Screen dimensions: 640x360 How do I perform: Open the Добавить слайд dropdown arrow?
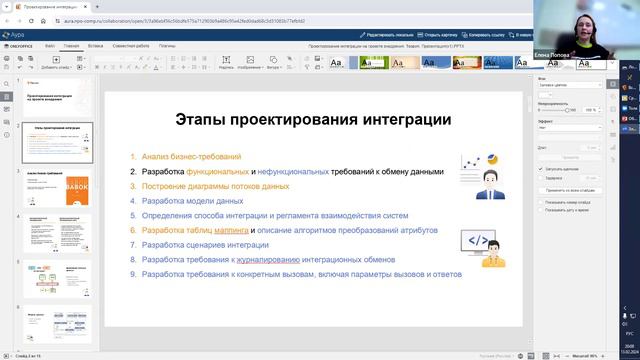[x=71, y=67]
